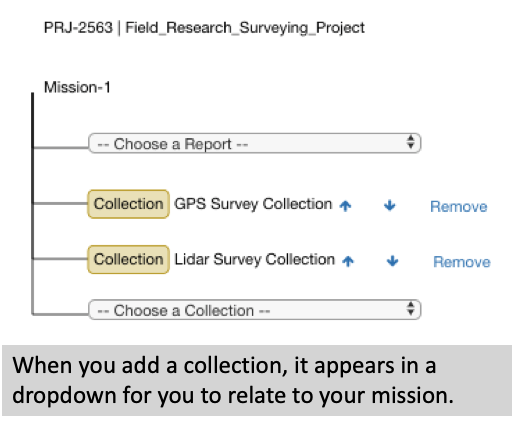
Task: Open the Choose a Collection dropdown
Action: 255,310
